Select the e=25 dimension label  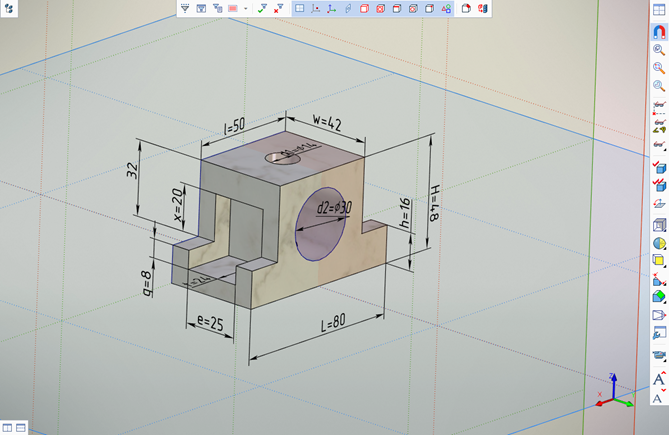[x=210, y=323]
